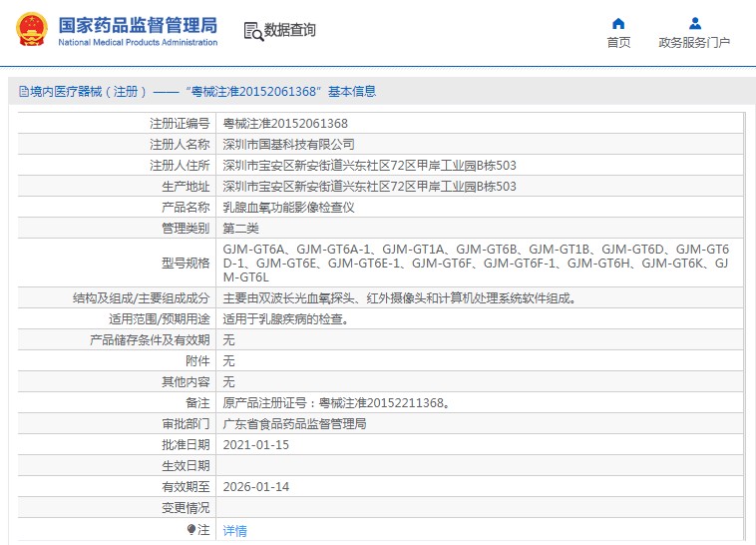Viewport: 756px width, 545px height.
Task: Click the expiry date 2026-01-14
Action: [256, 487]
